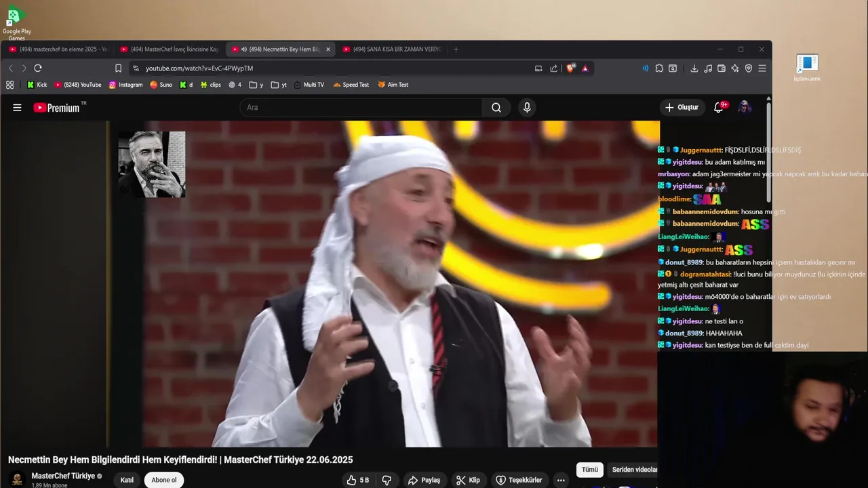Open bplani.amk desktop file

(x=807, y=68)
